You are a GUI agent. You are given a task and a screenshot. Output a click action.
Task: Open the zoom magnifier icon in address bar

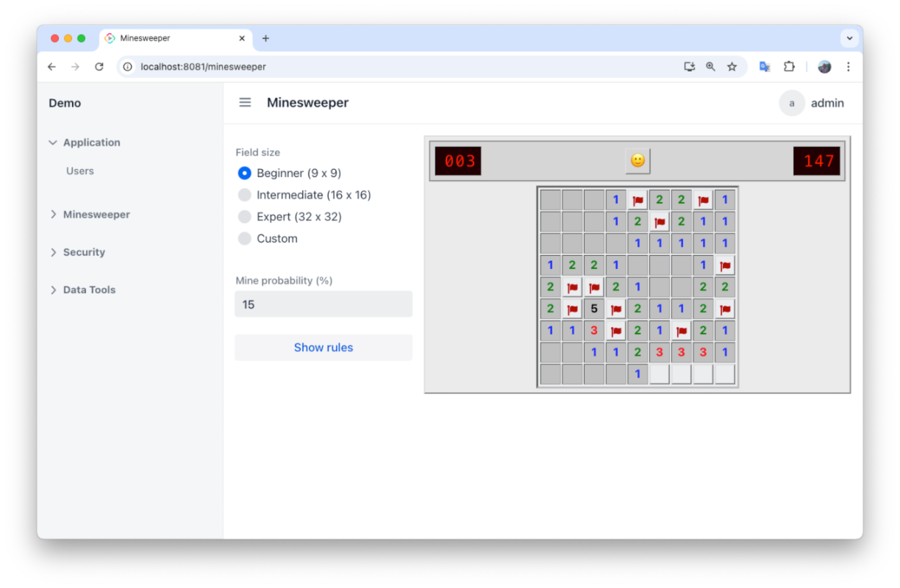click(710, 67)
